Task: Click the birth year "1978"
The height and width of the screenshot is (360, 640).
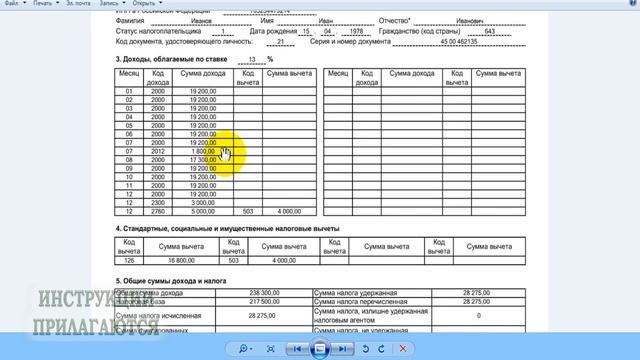Action: [356, 31]
